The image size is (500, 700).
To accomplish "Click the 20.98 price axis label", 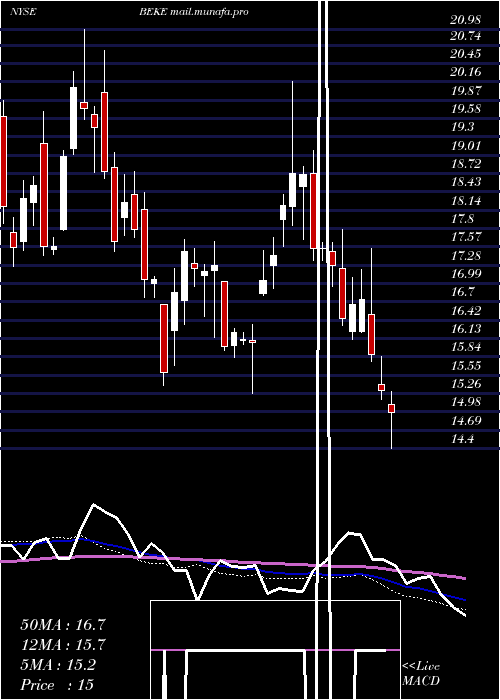I will [466, 20].
